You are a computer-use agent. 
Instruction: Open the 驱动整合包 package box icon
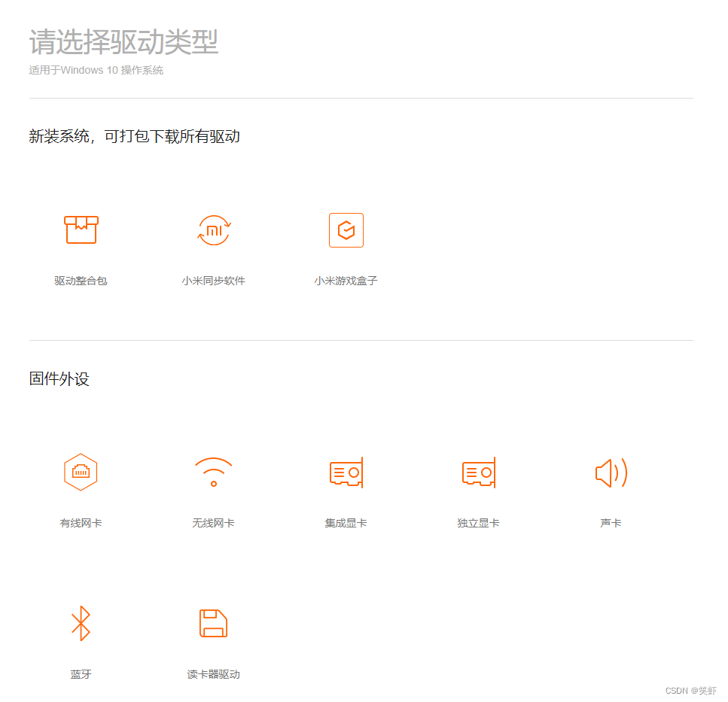[x=81, y=229]
